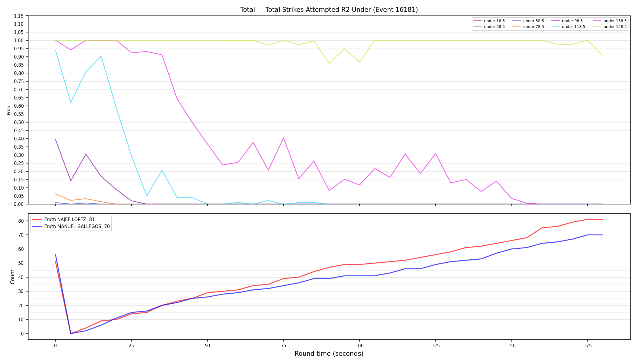The image size is (637, 364).
Task: Click the 75 tick on round time axis
Action: [x=283, y=345]
